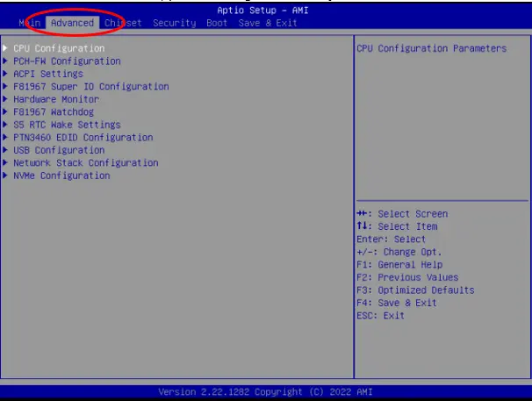532x401 pixels.
Task: Open PTN3460 EDID Configuration
Action: click(83, 138)
